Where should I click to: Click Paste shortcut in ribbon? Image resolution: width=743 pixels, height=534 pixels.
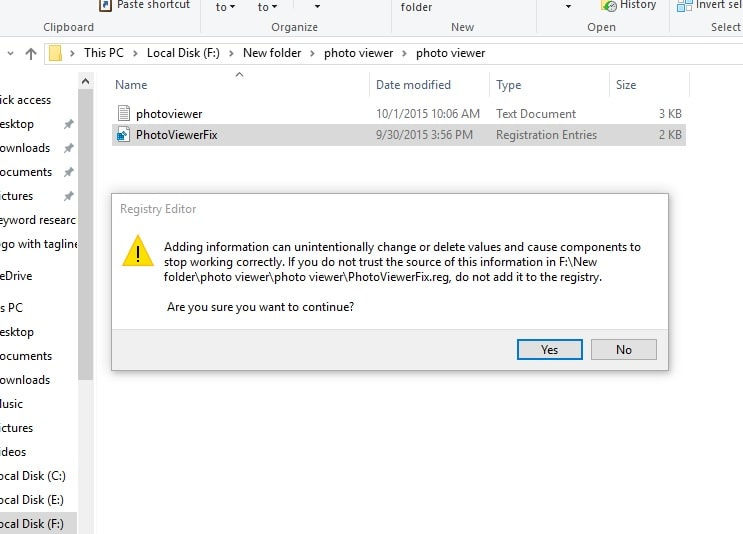(x=145, y=5)
